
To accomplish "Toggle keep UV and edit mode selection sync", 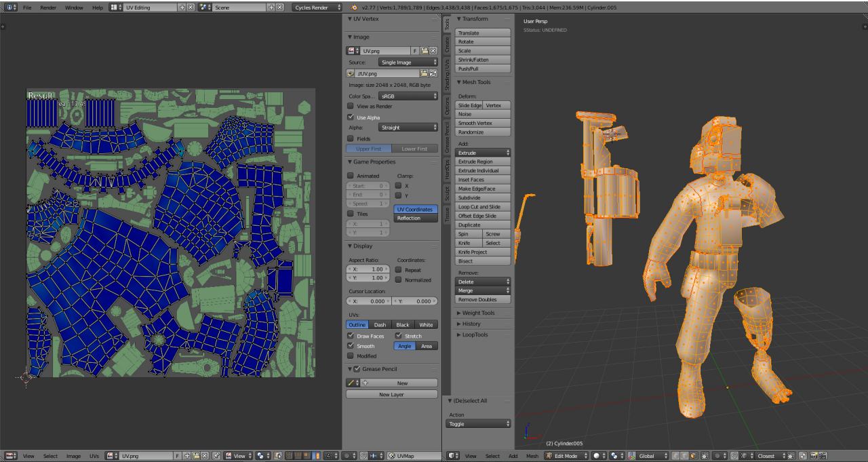I will (x=277, y=456).
